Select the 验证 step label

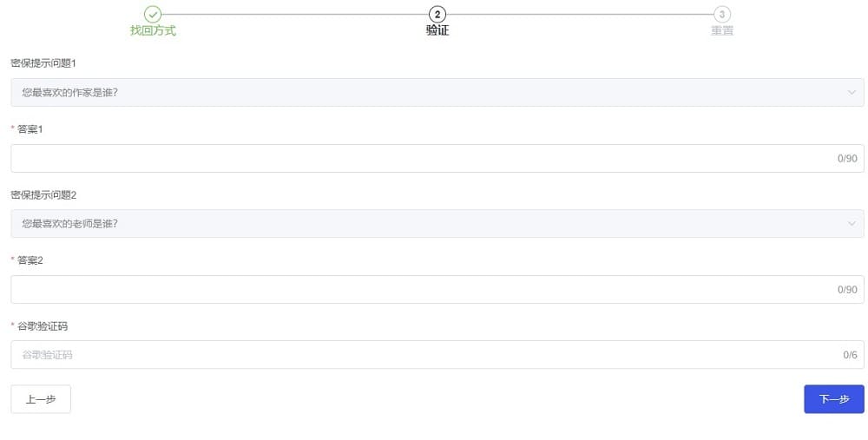(437, 30)
